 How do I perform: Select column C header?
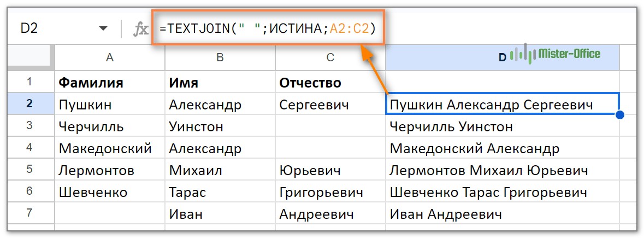pyautogui.click(x=330, y=57)
